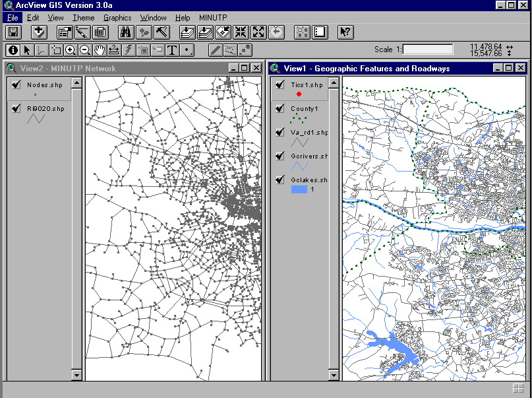532x398 pixels.
Task: Select the Measure ruler tool
Action: [114, 50]
